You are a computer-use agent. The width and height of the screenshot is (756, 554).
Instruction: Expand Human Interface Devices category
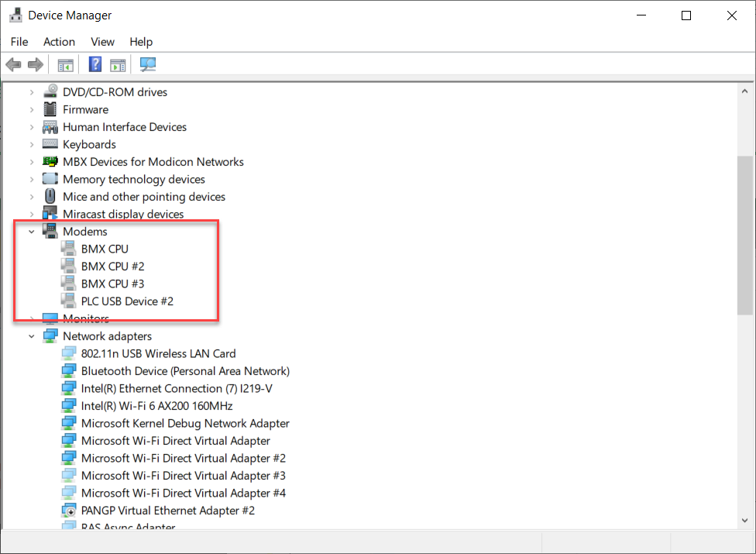tap(32, 127)
